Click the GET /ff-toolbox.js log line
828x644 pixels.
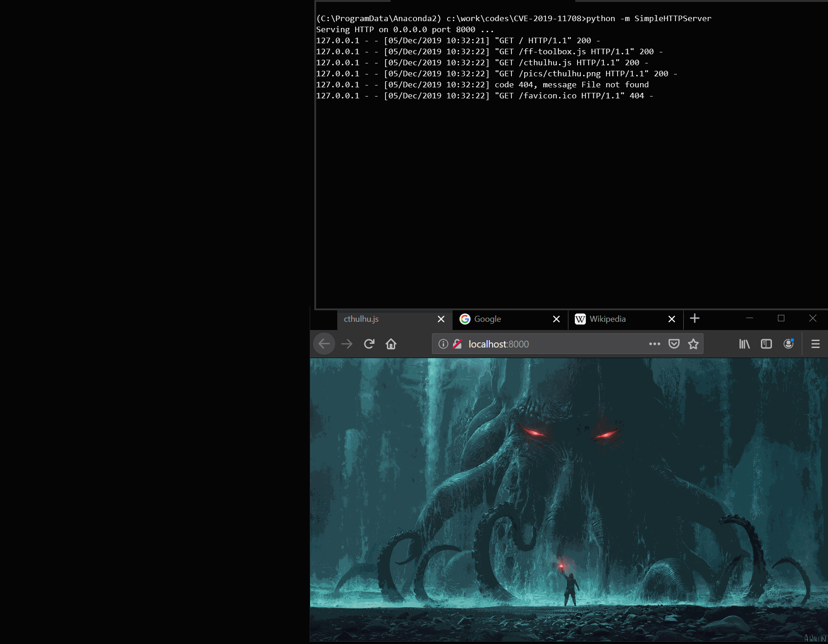(x=489, y=51)
